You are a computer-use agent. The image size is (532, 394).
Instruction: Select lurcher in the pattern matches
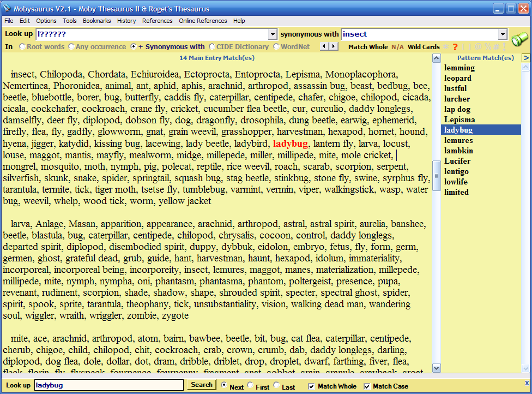click(x=457, y=99)
